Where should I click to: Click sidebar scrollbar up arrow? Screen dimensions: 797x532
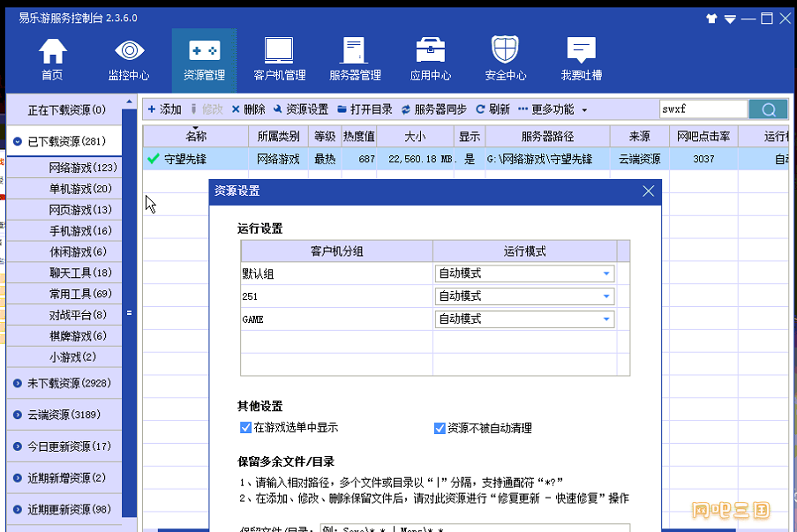coord(129,102)
